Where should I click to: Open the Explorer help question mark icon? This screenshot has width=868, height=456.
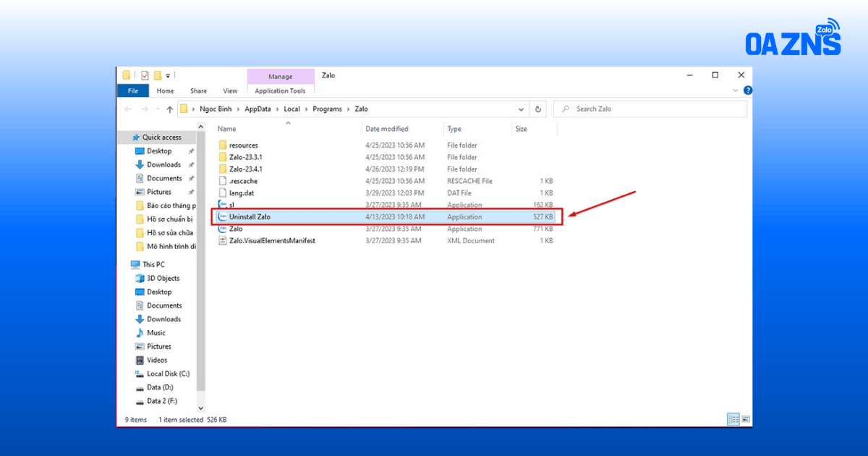[748, 90]
